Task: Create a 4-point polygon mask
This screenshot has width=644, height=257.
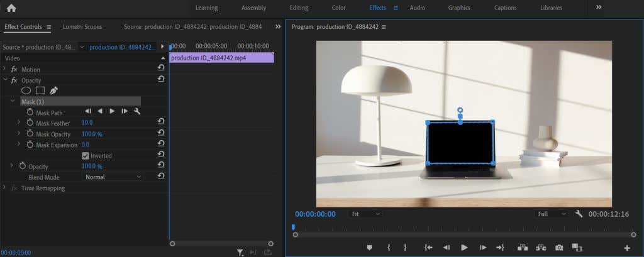Action: [x=40, y=90]
